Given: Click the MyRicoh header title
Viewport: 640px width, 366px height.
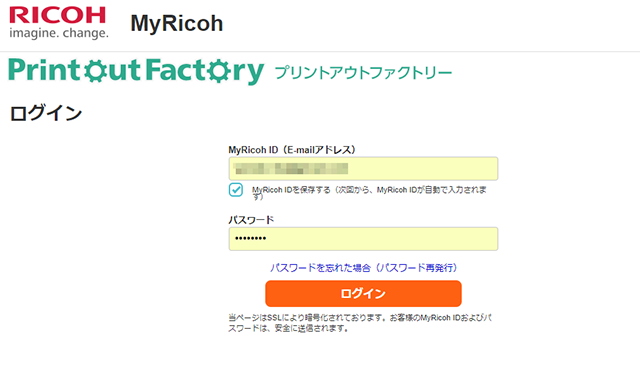Looking at the screenshot, I should [x=177, y=23].
